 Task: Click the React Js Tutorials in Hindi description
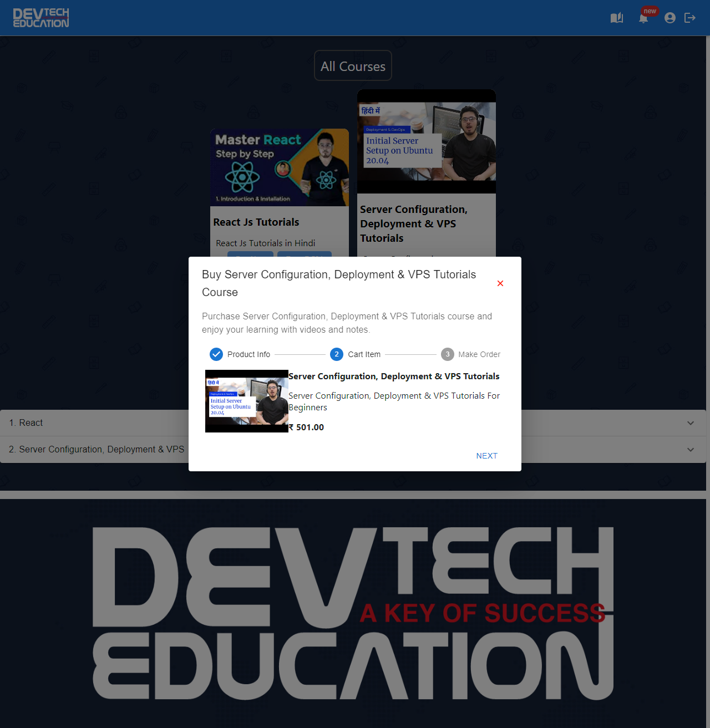266,243
